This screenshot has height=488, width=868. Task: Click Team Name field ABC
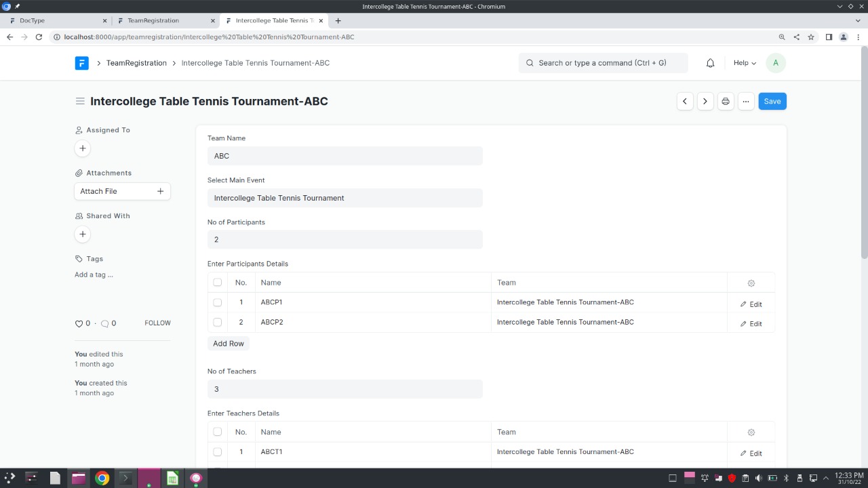pyautogui.click(x=344, y=156)
